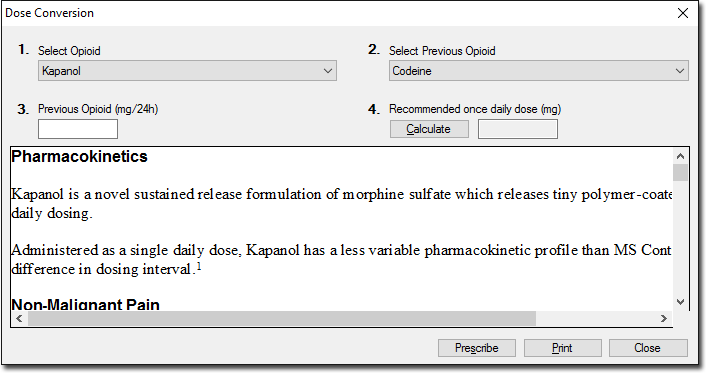Focus the Previous Opioid mg/24h input field
Screen dimensions: 706x373
tap(78, 129)
